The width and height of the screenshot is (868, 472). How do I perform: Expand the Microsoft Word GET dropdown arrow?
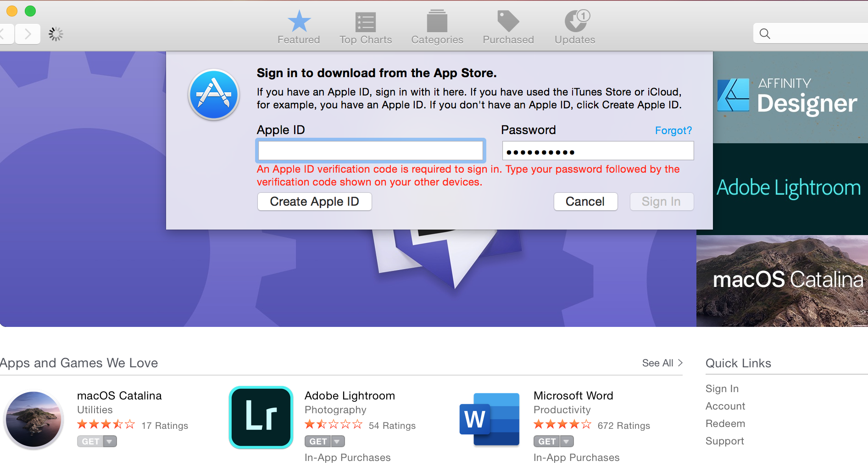click(x=567, y=441)
